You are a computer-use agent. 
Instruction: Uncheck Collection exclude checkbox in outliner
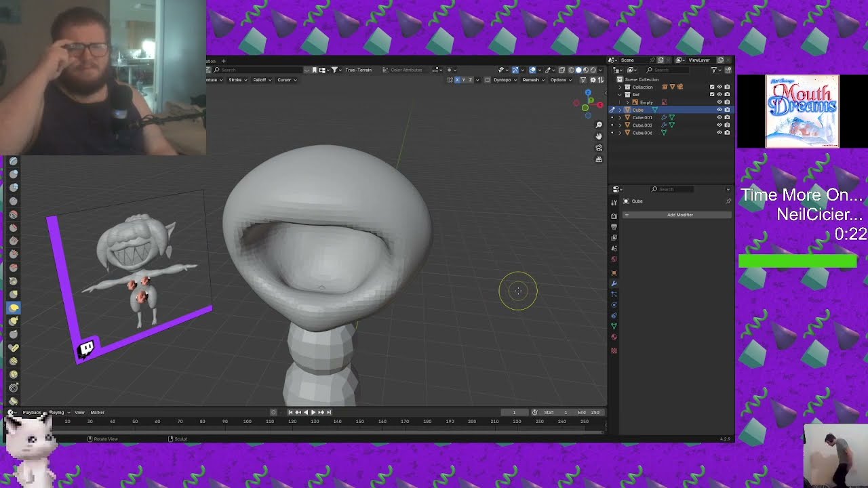(x=712, y=87)
